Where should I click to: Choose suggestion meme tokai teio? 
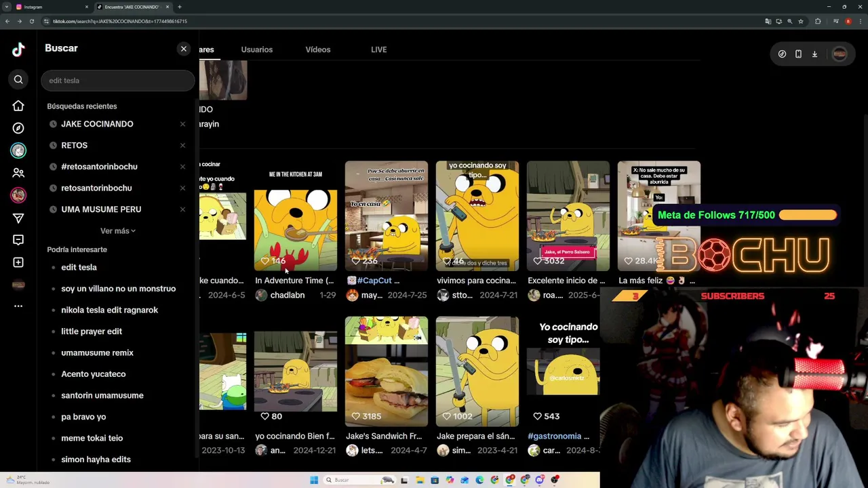point(92,438)
